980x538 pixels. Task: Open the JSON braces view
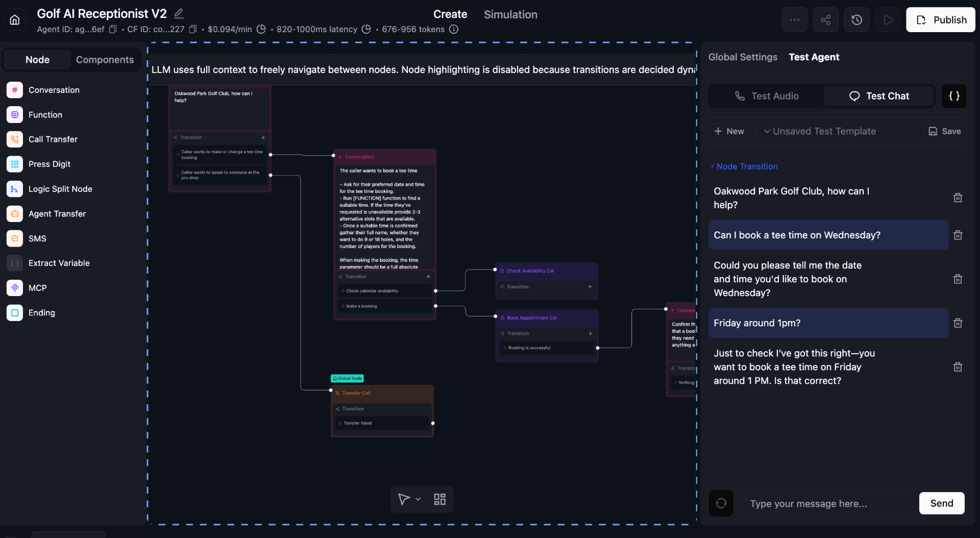point(954,96)
